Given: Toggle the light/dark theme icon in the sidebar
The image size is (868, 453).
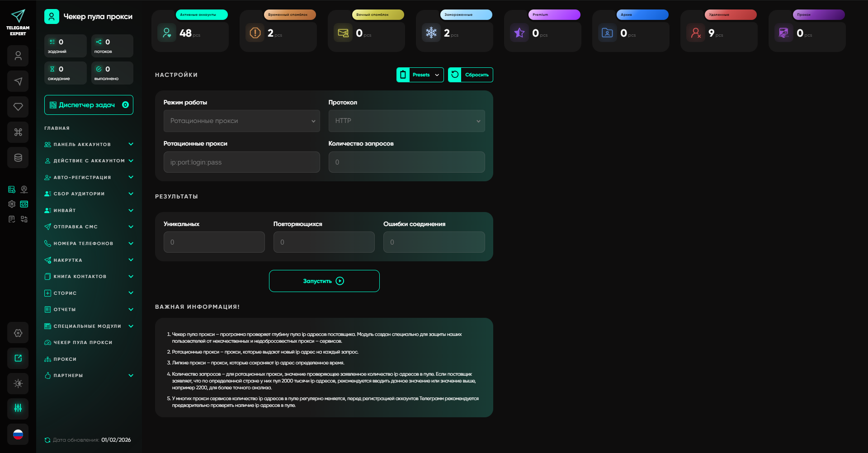Looking at the screenshot, I should click(x=18, y=383).
